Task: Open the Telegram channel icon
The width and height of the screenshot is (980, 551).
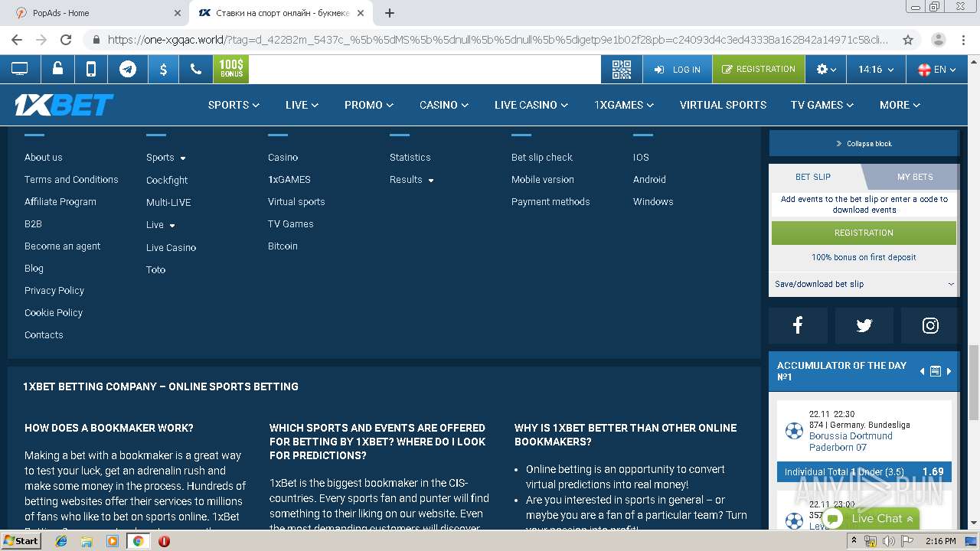Action: click(128, 69)
